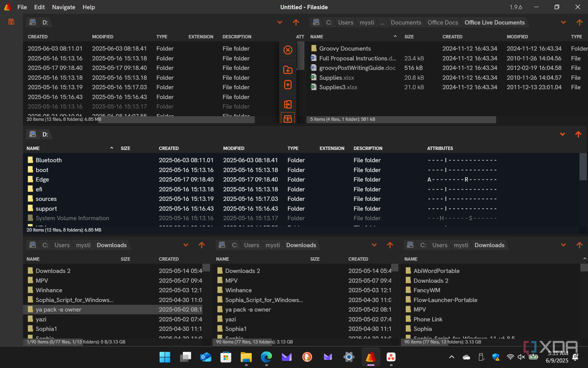Click the split pane down arrow icon
Screen dimensions: 588x368
(288, 119)
